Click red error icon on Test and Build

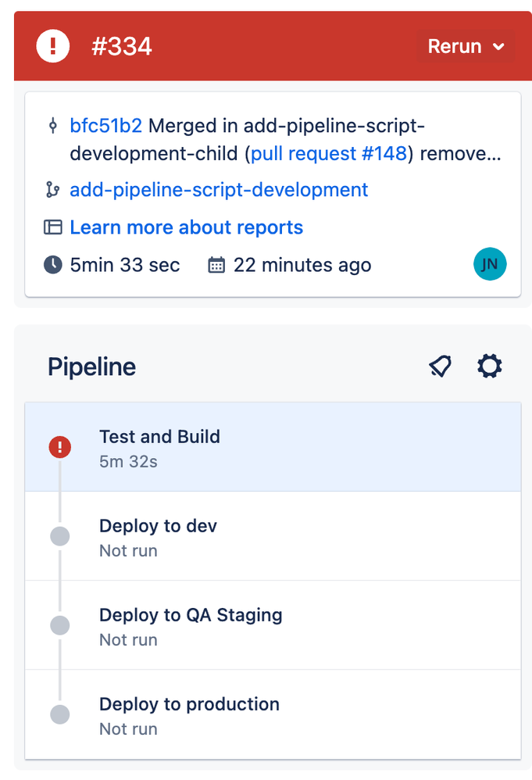[59, 448]
